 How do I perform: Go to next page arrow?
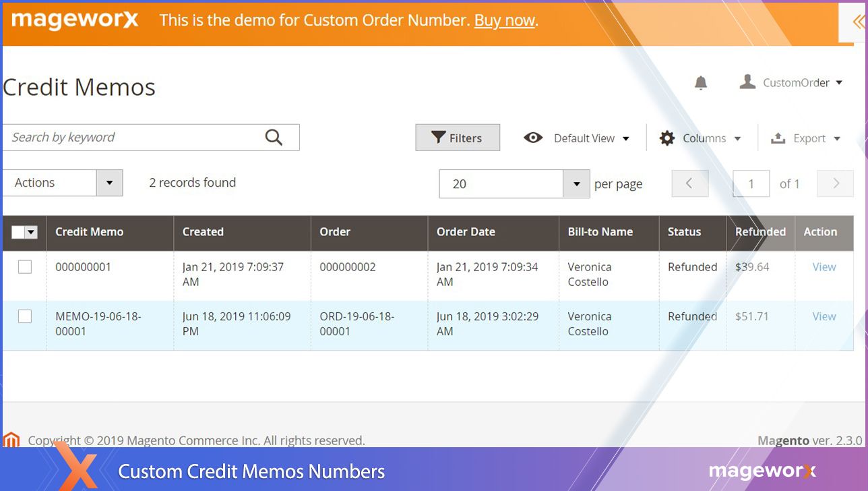pos(835,183)
